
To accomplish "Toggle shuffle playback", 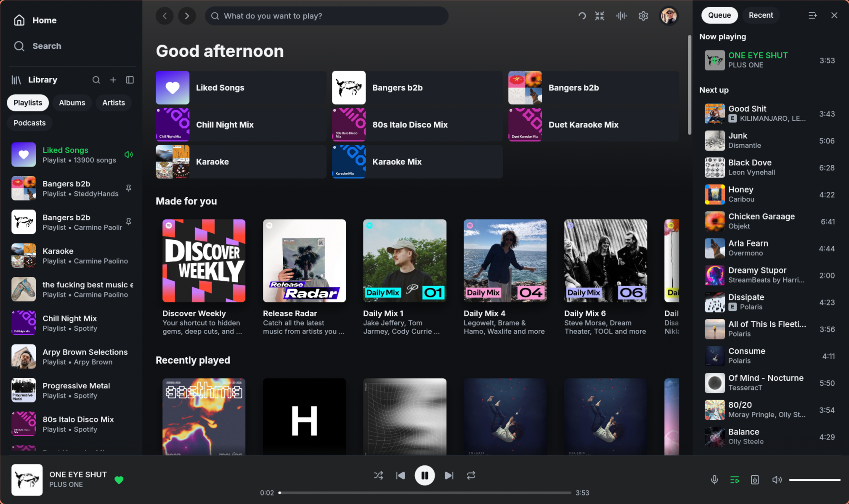I will pos(379,475).
